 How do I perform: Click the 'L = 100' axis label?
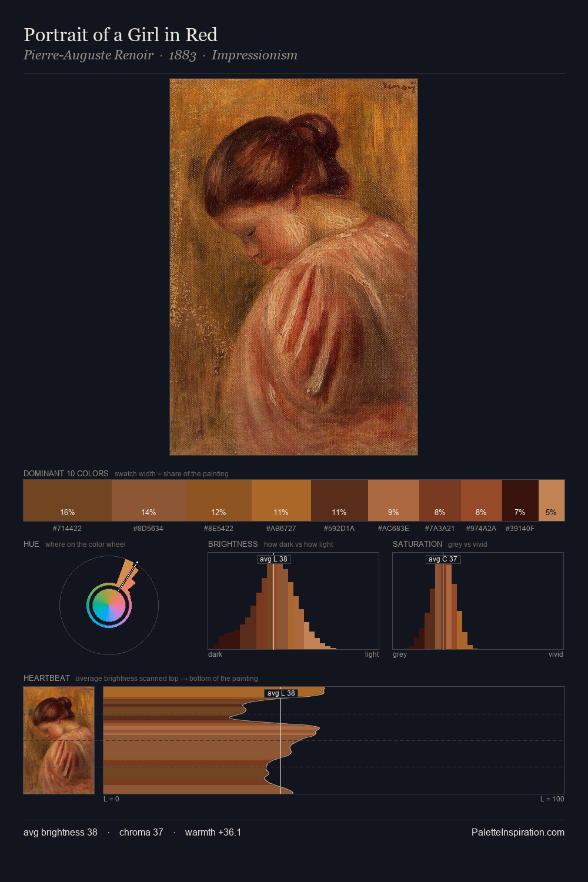(x=552, y=799)
